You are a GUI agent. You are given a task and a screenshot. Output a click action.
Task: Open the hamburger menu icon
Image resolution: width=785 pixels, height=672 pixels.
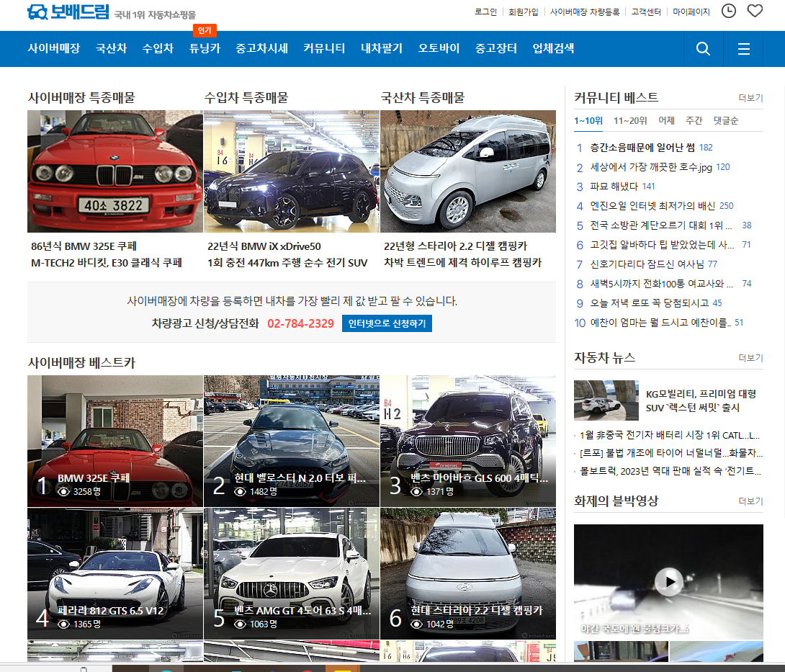743,48
